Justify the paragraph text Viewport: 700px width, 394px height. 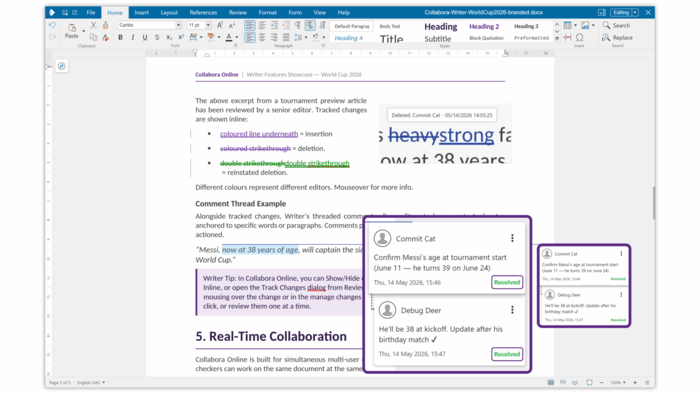[x=286, y=37]
